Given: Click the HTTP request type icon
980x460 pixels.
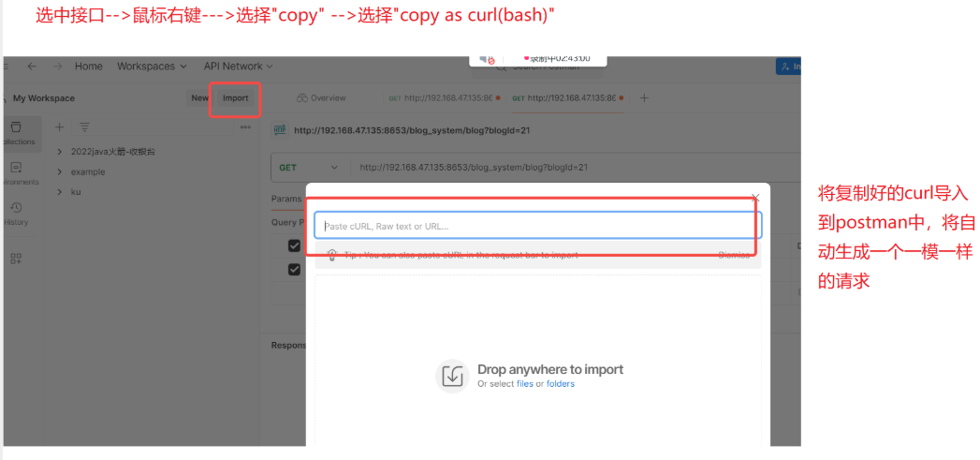Looking at the screenshot, I should point(280,130).
